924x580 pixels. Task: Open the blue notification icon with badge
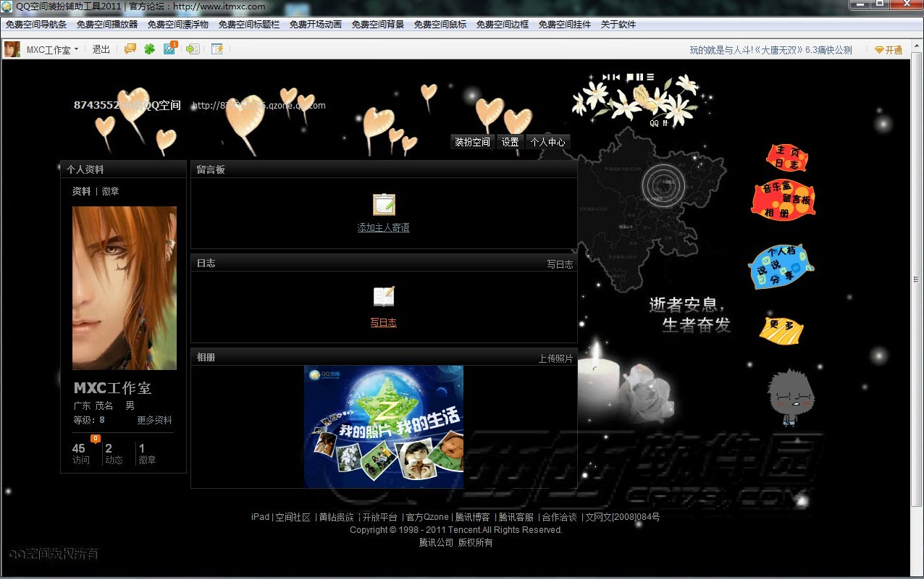pos(169,49)
